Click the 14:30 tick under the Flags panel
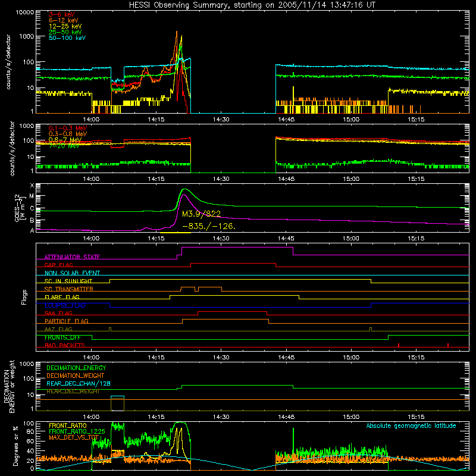The image size is (476, 476). coord(221,358)
